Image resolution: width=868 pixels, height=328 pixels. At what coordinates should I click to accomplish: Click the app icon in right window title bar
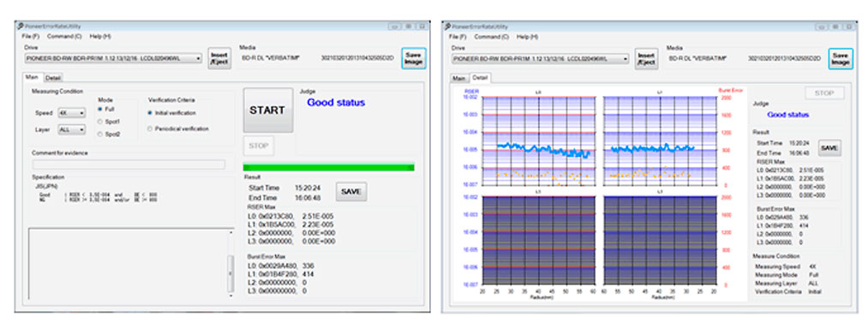point(448,26)
